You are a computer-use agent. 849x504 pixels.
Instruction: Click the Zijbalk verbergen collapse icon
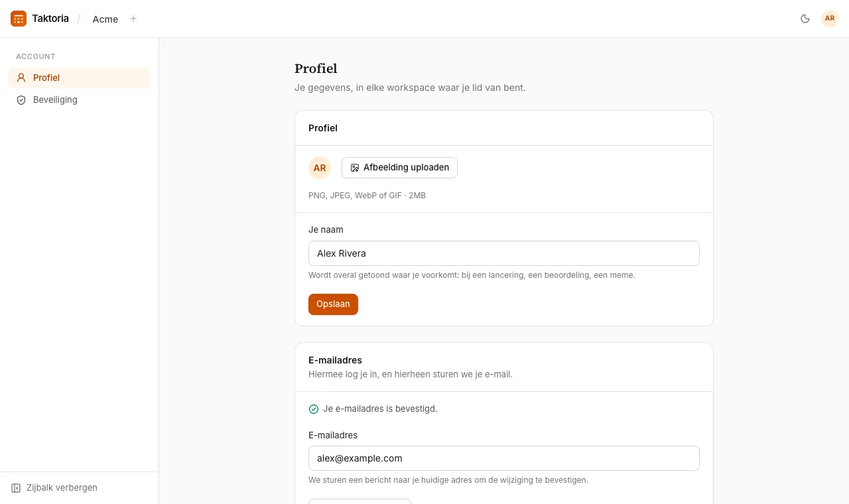[16, 488]
